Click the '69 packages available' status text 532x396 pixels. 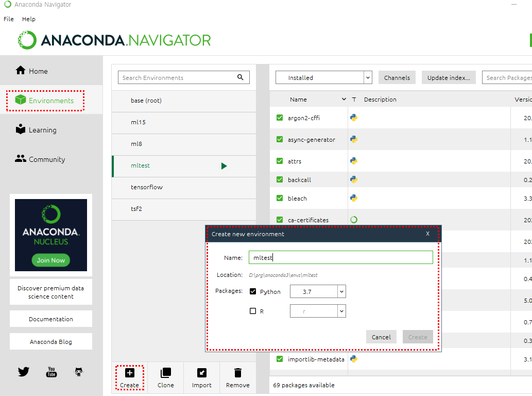304,385
